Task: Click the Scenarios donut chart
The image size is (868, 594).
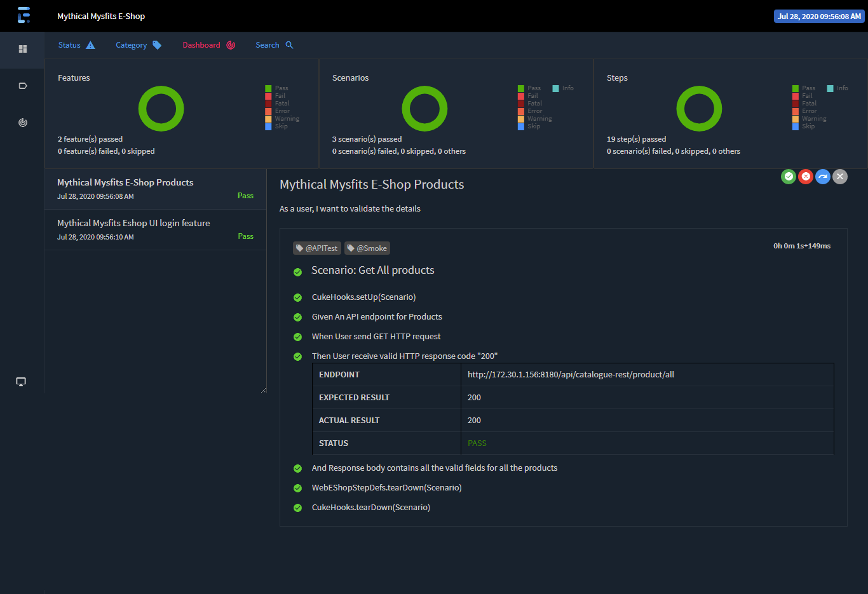Action: 424,109
